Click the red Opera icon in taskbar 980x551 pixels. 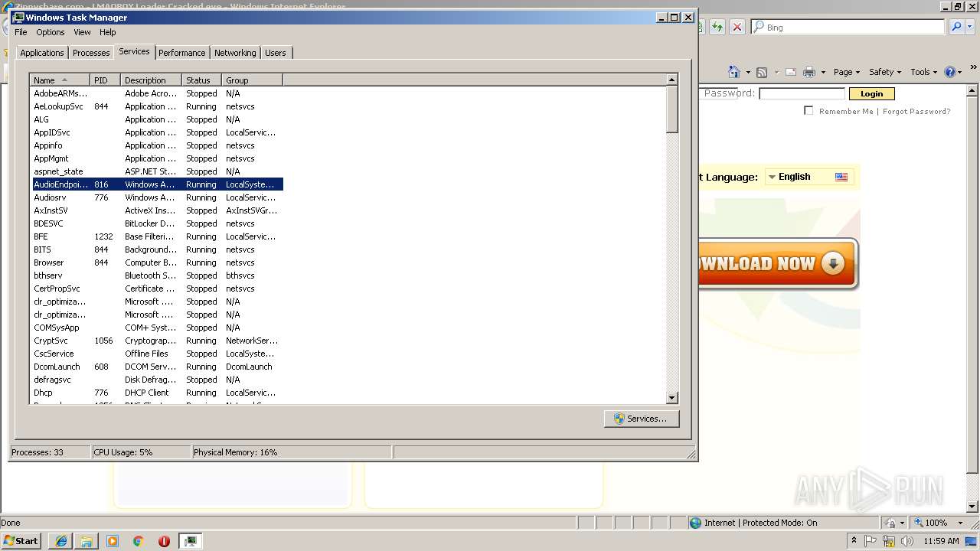(164, 541)
